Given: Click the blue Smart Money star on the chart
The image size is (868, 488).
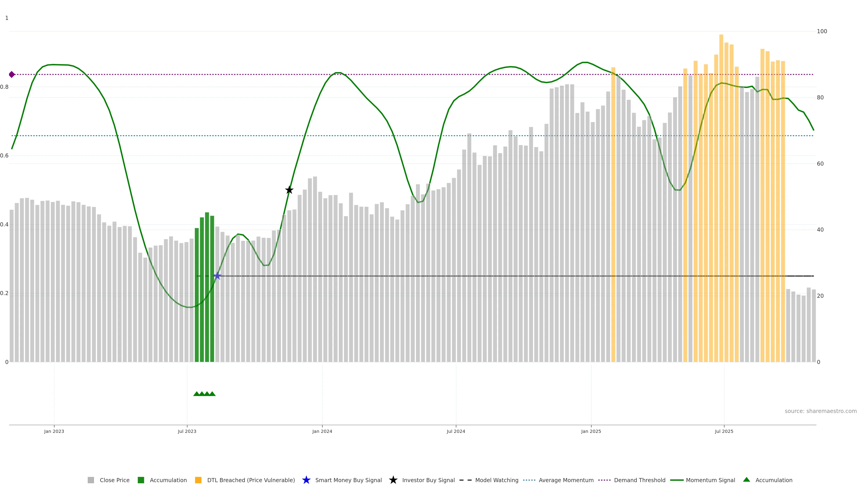Looking at the screenshot, I should tap(217, 276).
